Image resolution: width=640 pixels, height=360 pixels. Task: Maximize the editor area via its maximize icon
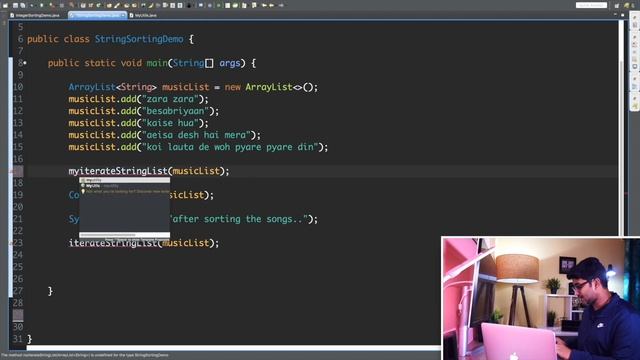click(622, 15)
